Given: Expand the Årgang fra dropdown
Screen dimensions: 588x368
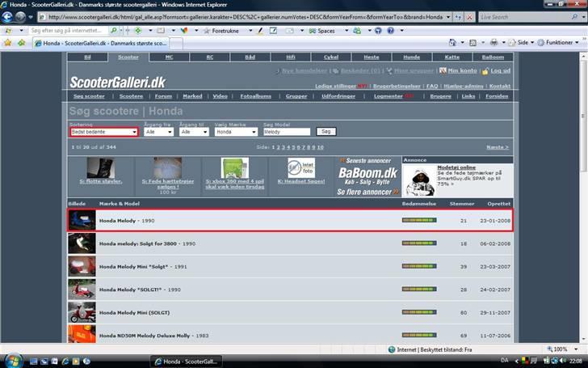Looking at the screenshot, I should point(157,131).
